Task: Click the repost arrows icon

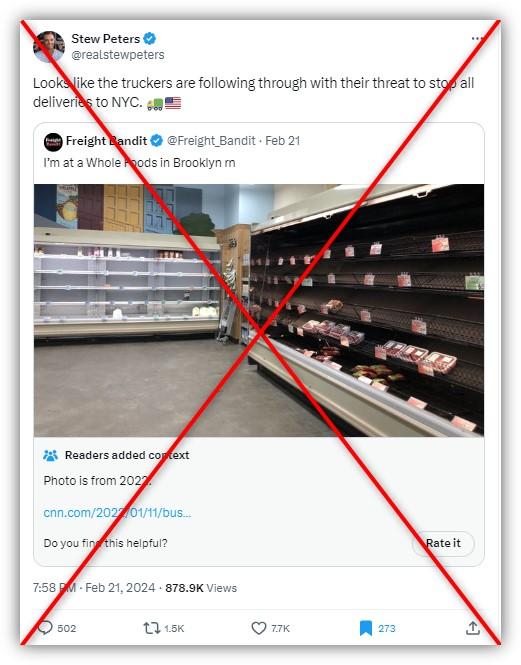Action: [151, 628]
